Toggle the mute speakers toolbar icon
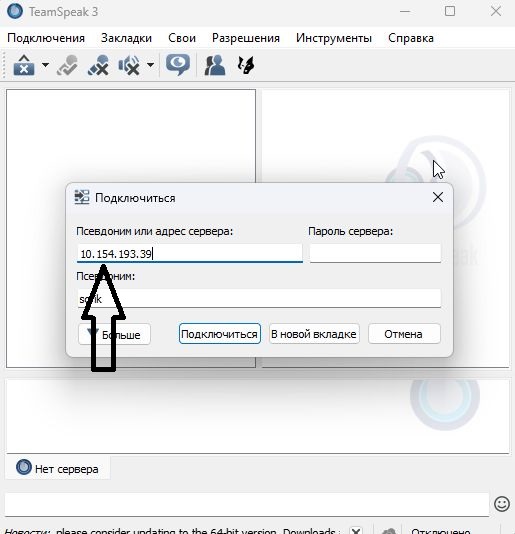Viewport: 515px width, 534px height. pos(129,65)
